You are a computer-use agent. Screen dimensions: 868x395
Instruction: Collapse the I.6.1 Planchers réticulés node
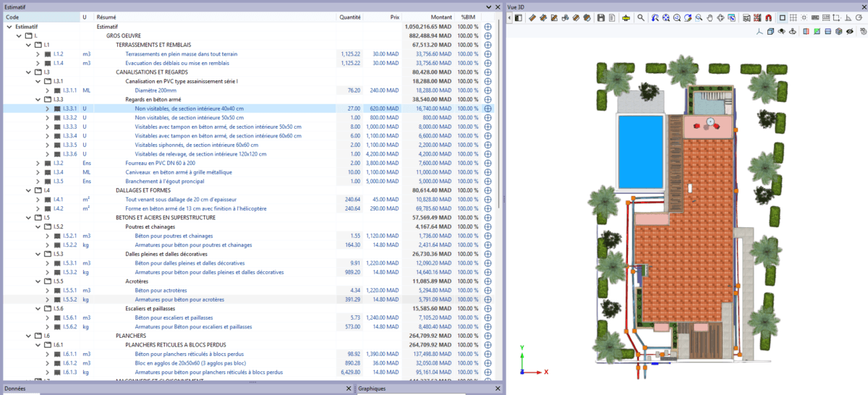38,345
